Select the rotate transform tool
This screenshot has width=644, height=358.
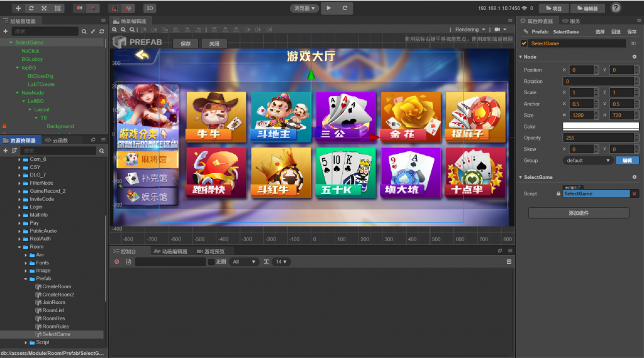click(31, 8)
